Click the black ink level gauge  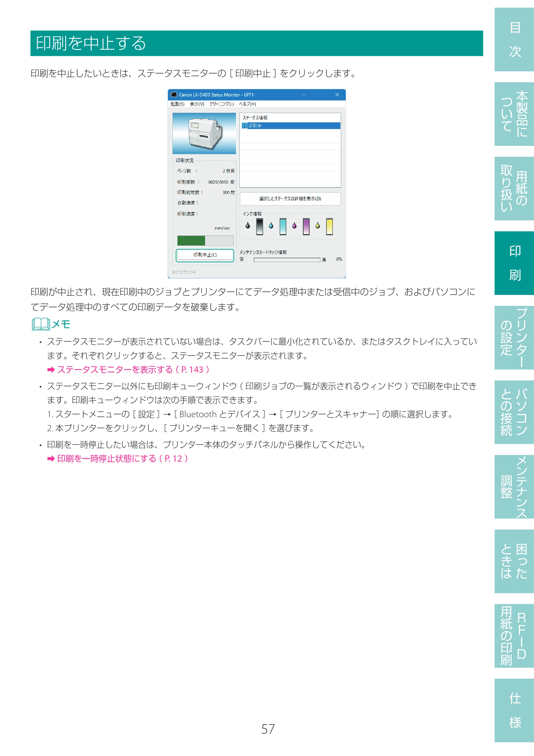tap(260, 227)
